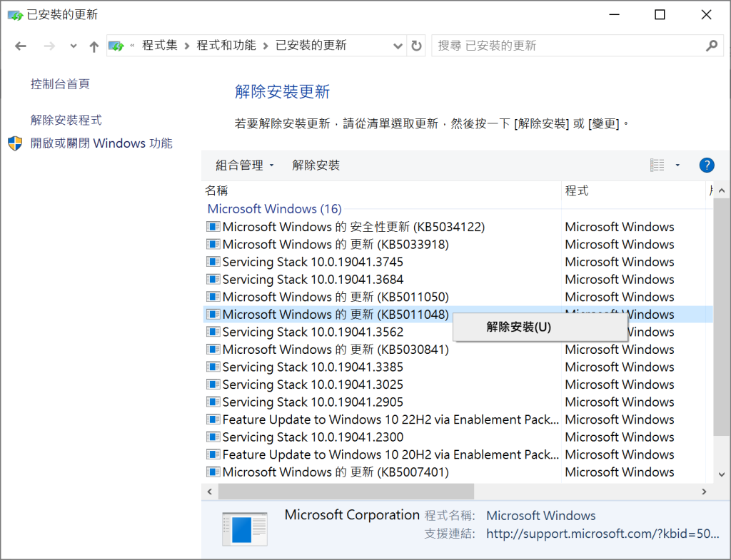Image resolution: width=731 pixels, height=560 pixels.
Task: Go up one level with up arrow
Action: [x=94, y=46]
